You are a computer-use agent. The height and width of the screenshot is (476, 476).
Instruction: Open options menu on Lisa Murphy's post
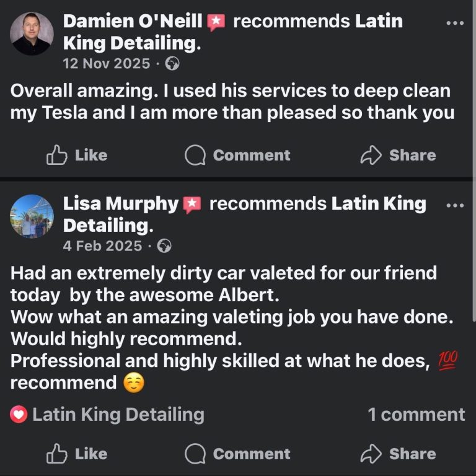[x=455, y=205]
